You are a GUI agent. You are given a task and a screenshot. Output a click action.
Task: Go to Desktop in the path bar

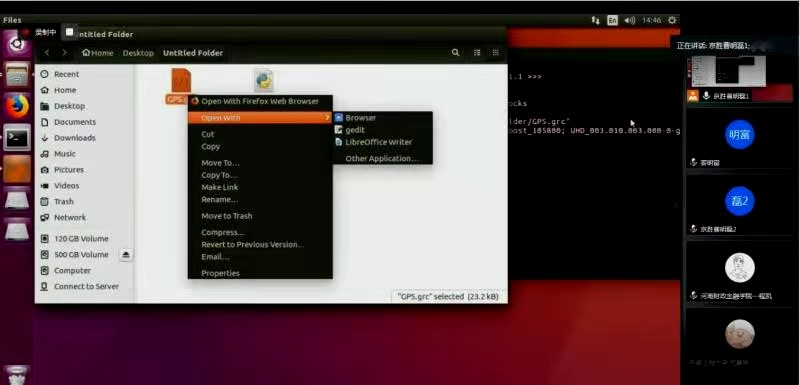click(x=138, y=53)
